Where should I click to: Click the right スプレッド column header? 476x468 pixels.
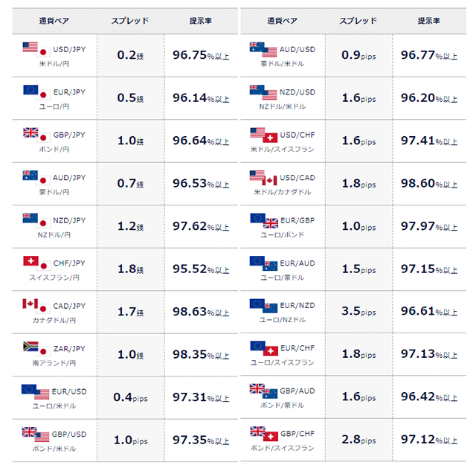(358, 21)
